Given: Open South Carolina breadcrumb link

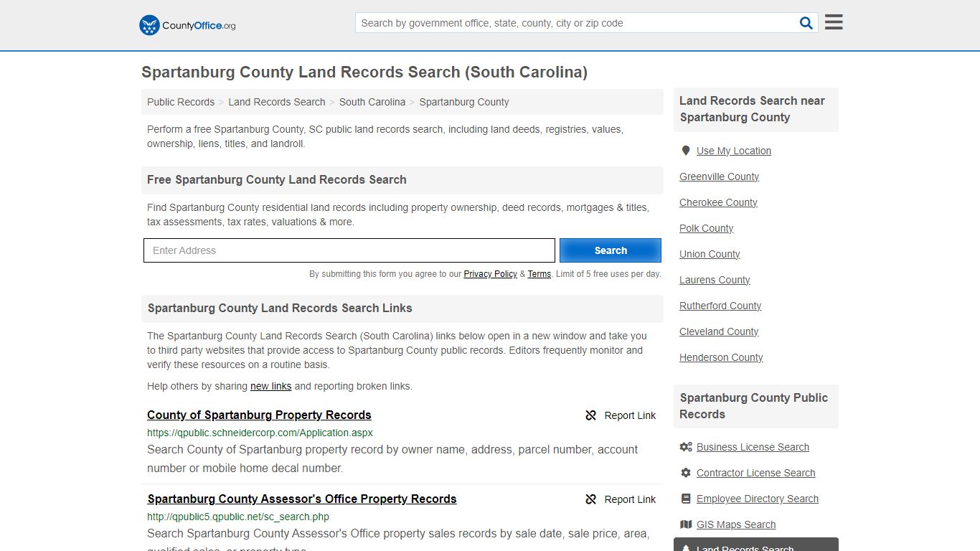Looking at the screenshot, I should [372, 102].
